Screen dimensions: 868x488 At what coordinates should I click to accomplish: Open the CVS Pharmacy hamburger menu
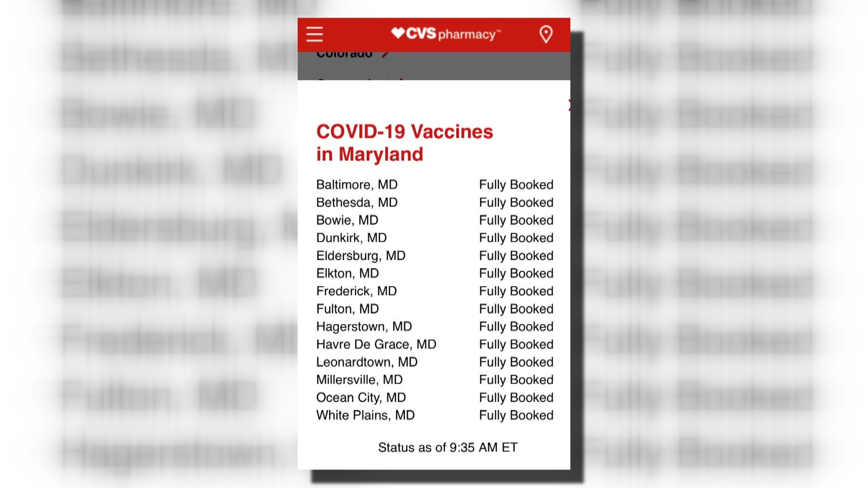coord(315,34)
